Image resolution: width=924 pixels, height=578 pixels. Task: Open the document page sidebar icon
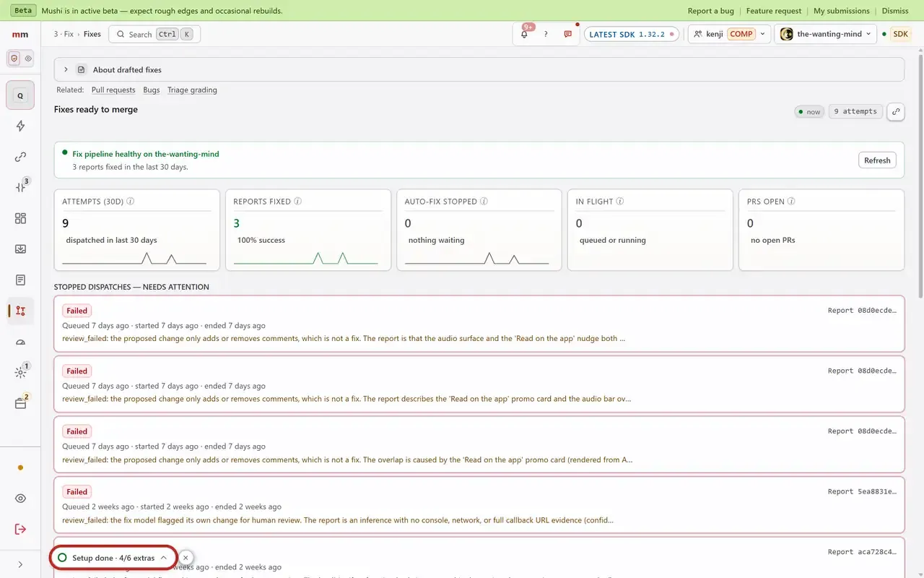click(x=20, y=280)
